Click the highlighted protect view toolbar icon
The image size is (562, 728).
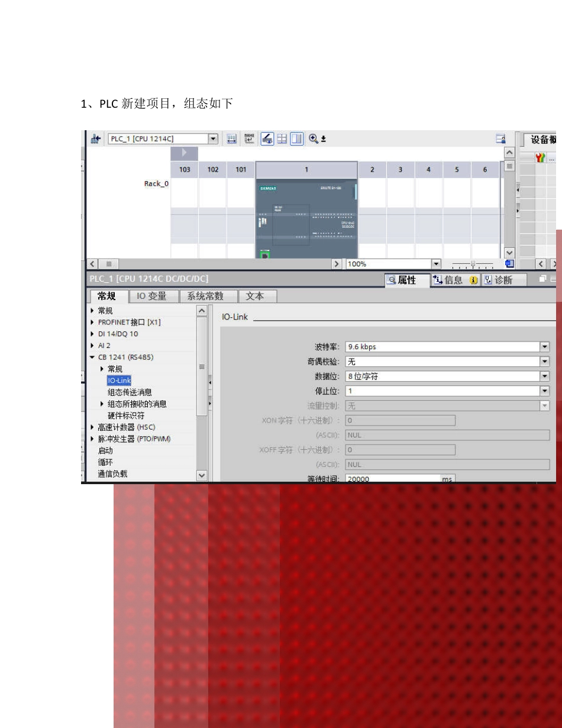coord(267,139)
